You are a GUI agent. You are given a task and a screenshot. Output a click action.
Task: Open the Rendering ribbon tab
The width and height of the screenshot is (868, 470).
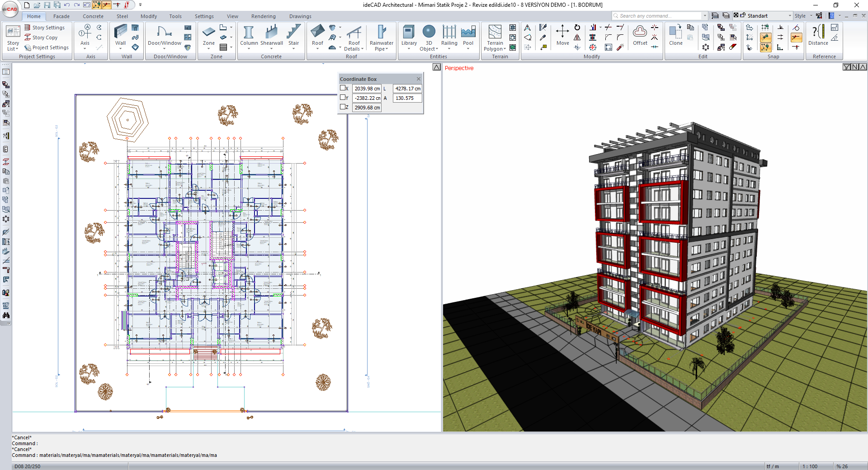tap(263, 16)
